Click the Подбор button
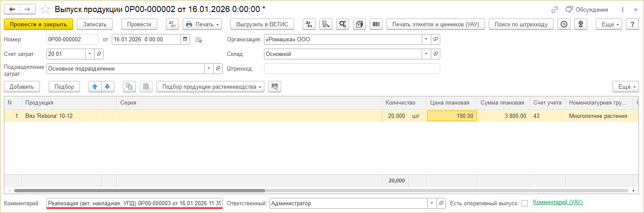This screenshot has width=644, height=213. pos(64,86)
